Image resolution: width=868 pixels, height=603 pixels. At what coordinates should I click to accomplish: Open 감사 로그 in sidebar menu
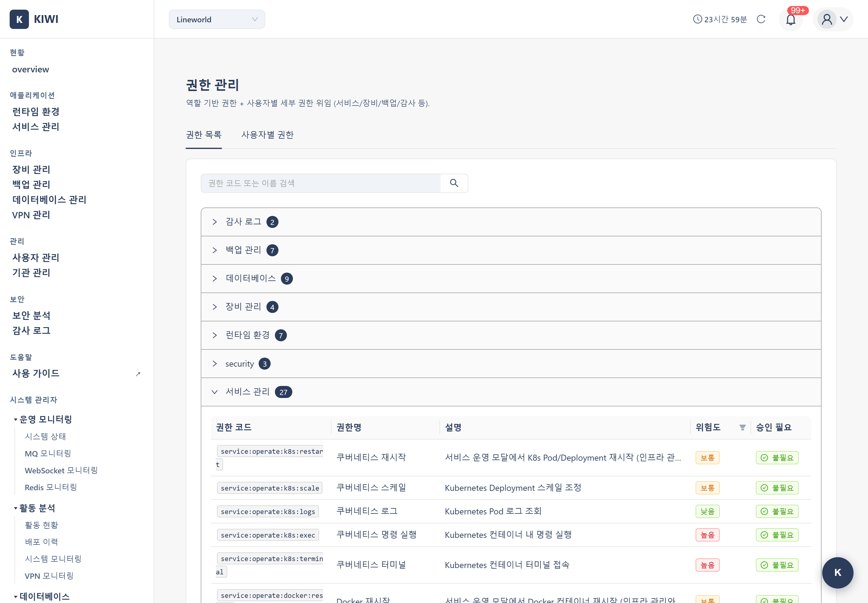(x=31, y=330)
